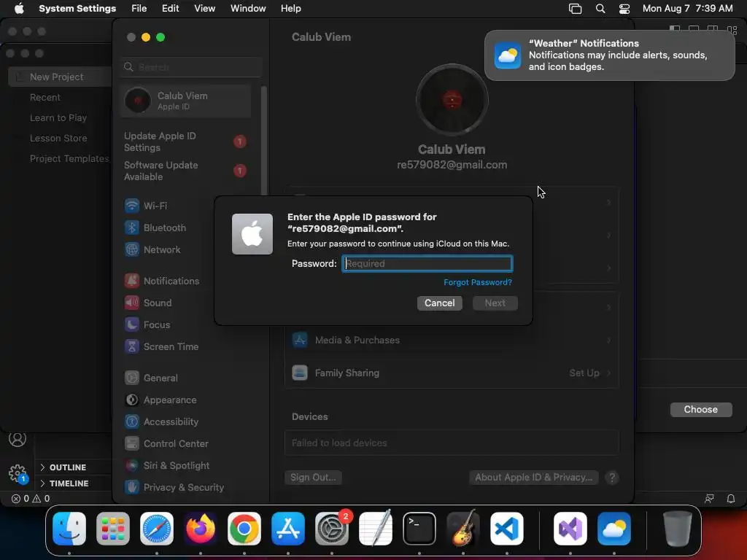This screenshot has width=747, height=560.
Task: Open Media & Purchases row chevron
Action: pyautogui.click(x=609, y=340)
